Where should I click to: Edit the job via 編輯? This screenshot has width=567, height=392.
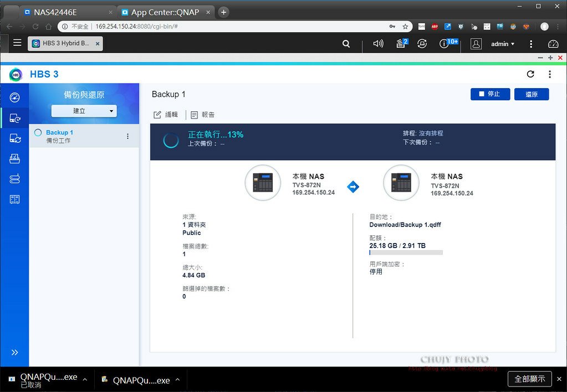click(x=166, y=115)
